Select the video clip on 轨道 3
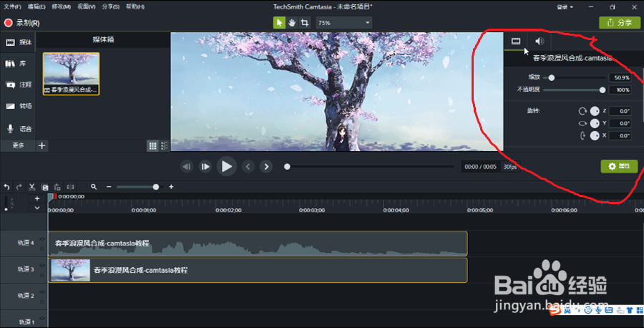Viewport: 644px width, 328px height. 258,270
